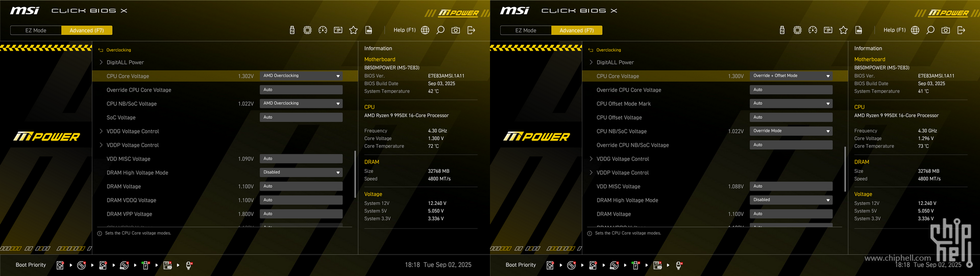980x276 pixels.
Task: Open DRAM High Voltage Mode dropdown in left window
Action: pyautogui.click(x=301, y=172)
